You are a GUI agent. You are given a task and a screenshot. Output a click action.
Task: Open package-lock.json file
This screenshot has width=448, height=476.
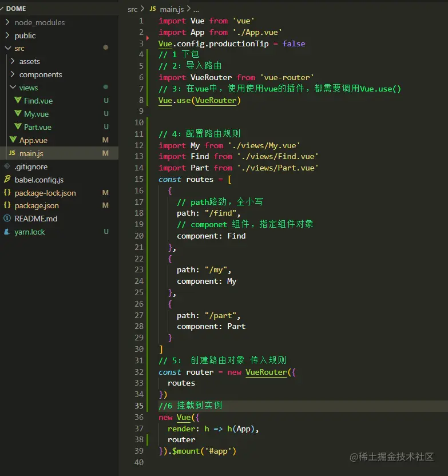(x=45, y=193)
